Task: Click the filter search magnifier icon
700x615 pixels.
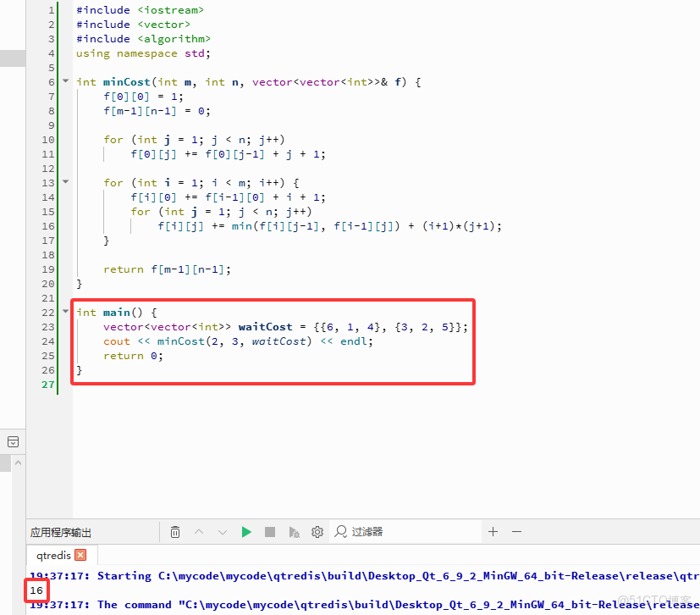Action: click(x=340, y=531)
